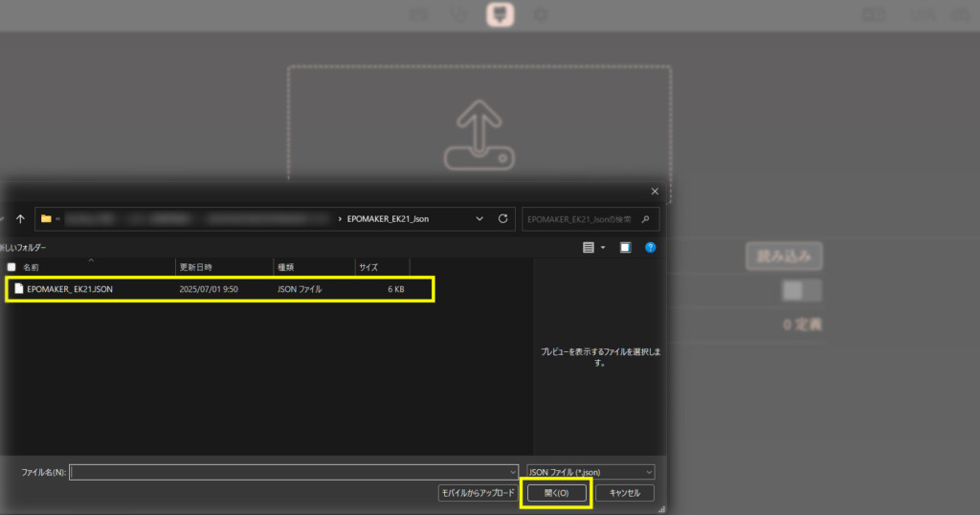Check the select-all checkbox beside 名前
The width and height of the screenshot is (980, 515).
tap(11, 267)
